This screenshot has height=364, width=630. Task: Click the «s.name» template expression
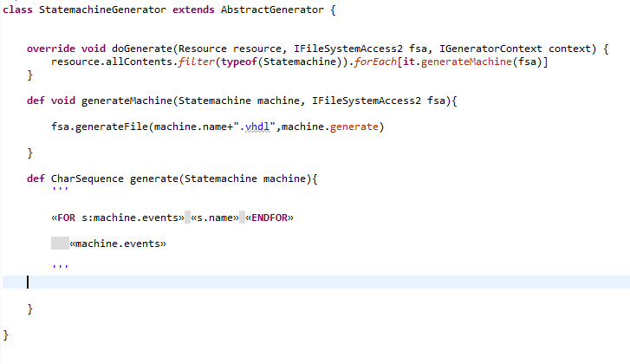click(x=215, y=218)
